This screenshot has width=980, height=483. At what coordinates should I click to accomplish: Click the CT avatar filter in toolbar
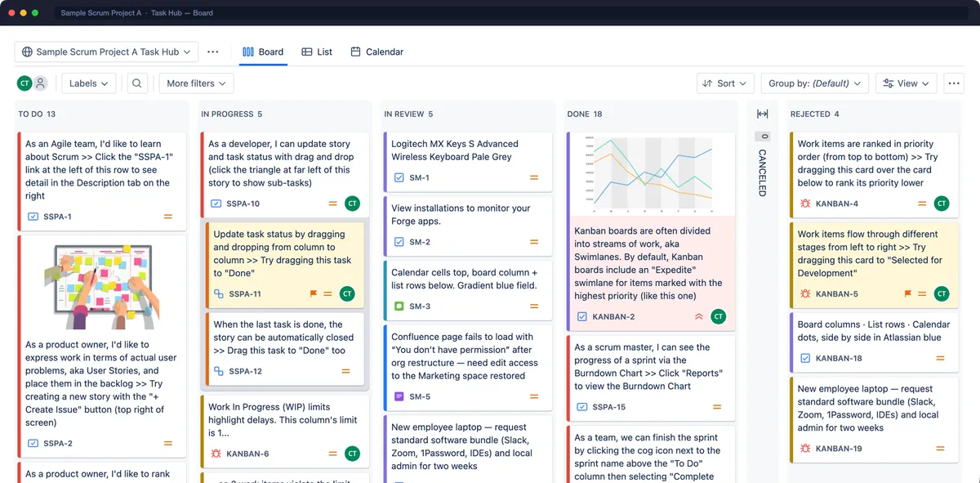coord(24,83)
